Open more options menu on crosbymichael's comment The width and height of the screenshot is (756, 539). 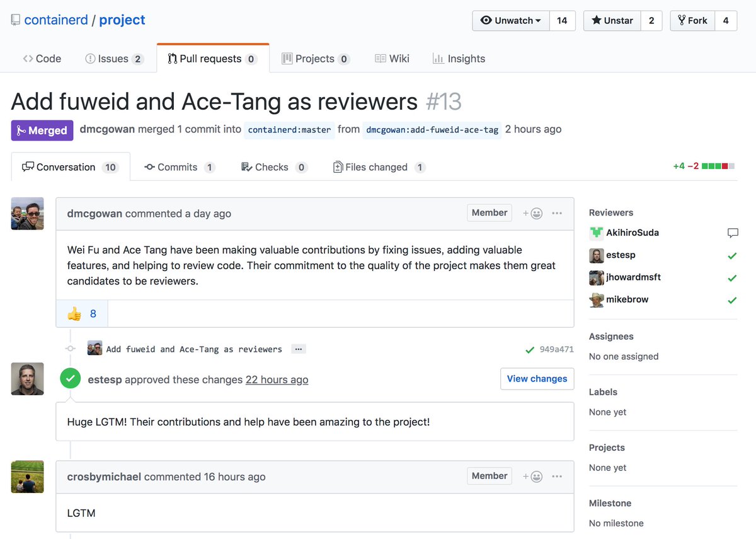(557, 477)
